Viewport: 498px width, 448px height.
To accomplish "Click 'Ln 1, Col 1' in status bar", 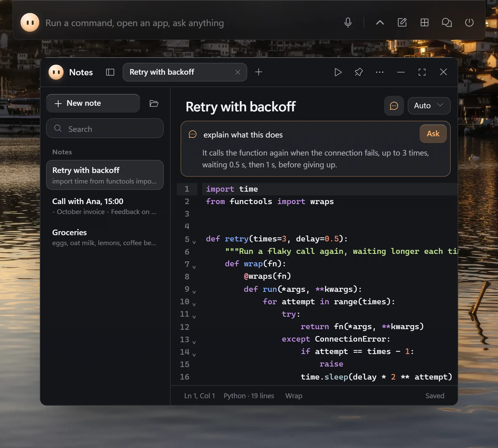I will (200, 396).
